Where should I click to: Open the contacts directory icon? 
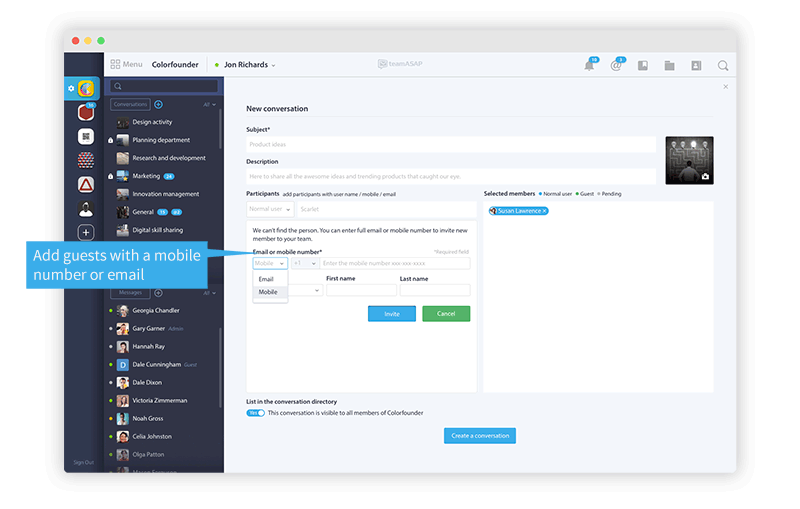[x=696, y=65]
